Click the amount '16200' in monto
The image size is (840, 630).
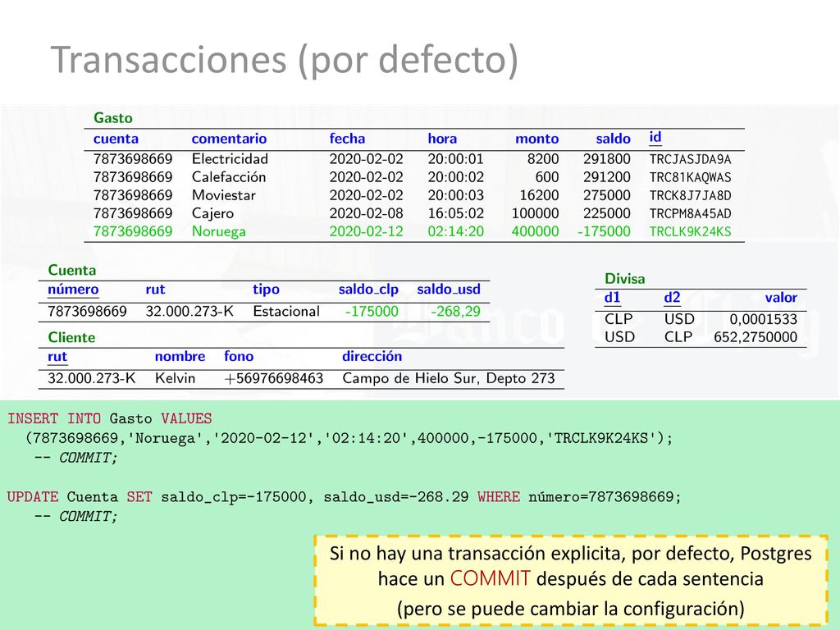[x=539, y=195]
